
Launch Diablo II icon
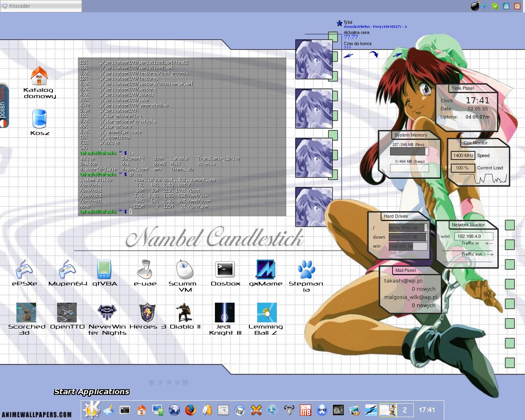[185, 313]
